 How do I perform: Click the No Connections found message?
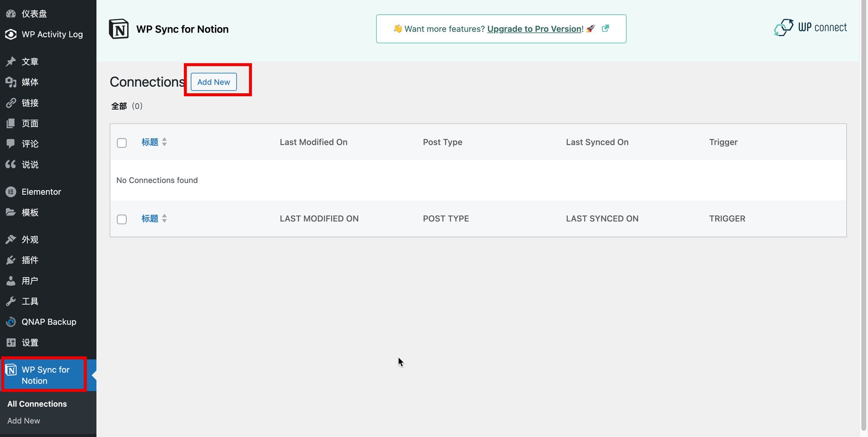click(x=157, y=180)
